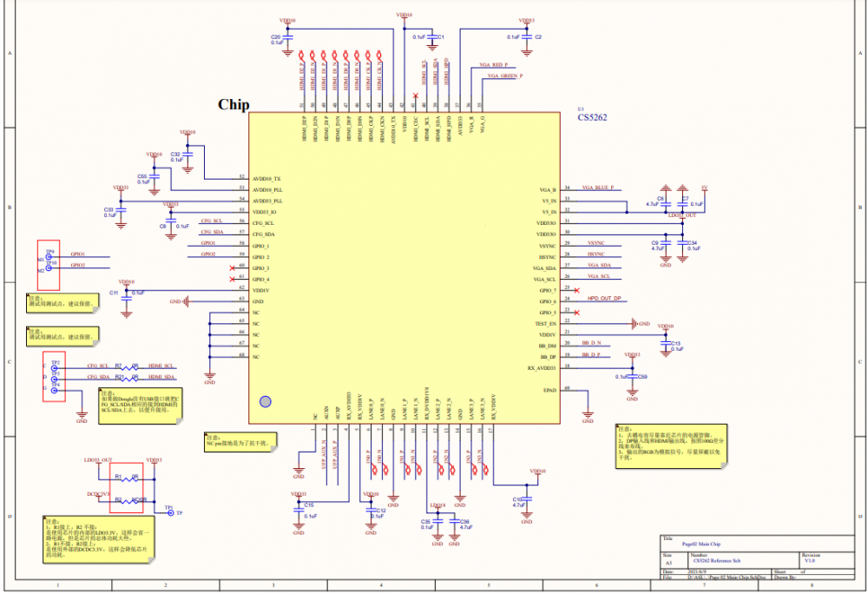Click test point TP2 circle

tap(54, 367)
